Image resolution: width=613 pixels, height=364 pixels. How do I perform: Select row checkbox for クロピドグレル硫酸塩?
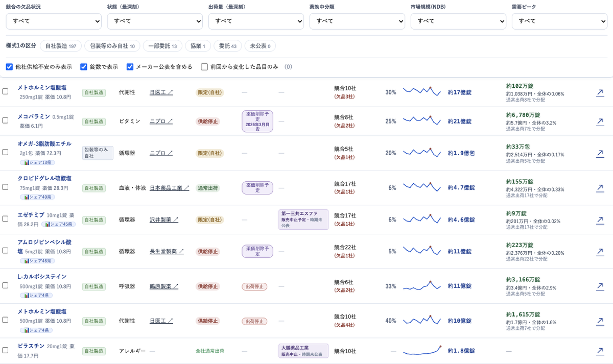click(x=5, y=187)
